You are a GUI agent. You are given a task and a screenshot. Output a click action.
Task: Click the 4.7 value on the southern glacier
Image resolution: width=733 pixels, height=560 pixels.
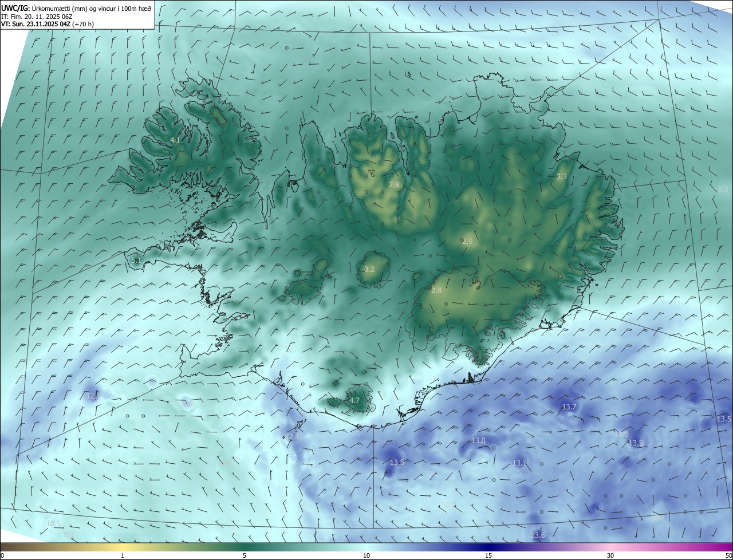click(x=354, y=401)
